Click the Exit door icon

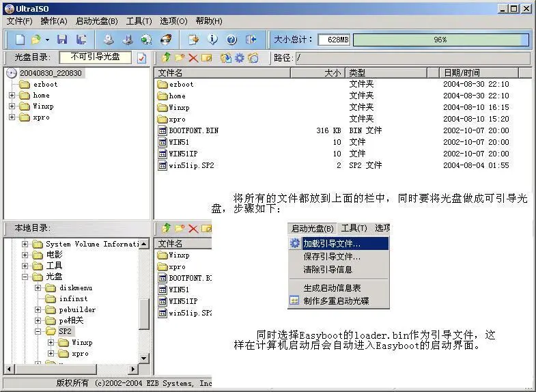pos(251,40)
